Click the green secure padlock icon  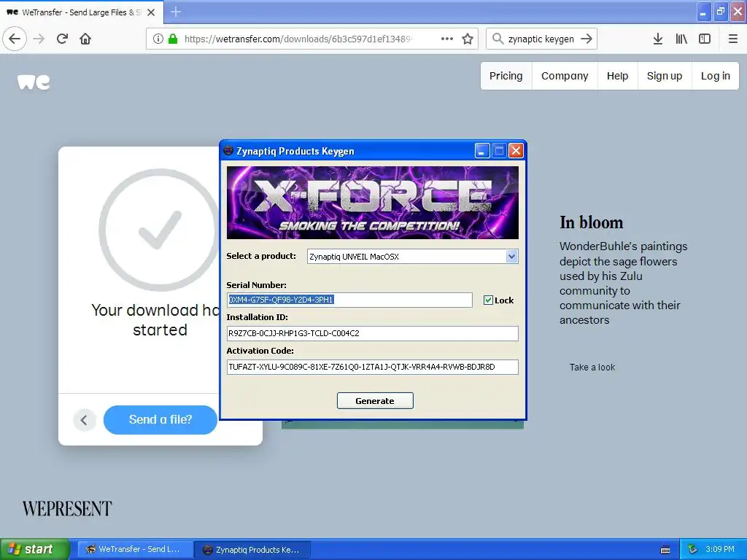point(173,39)
